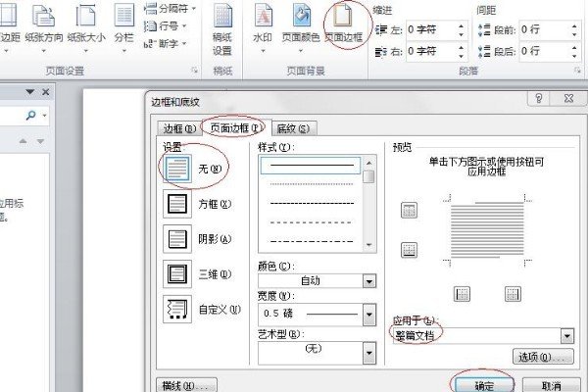Image resolution: width=588 pixels, height=392 pixels.
Task: Choose the dash-dot line style
Action: click(312, 241)
